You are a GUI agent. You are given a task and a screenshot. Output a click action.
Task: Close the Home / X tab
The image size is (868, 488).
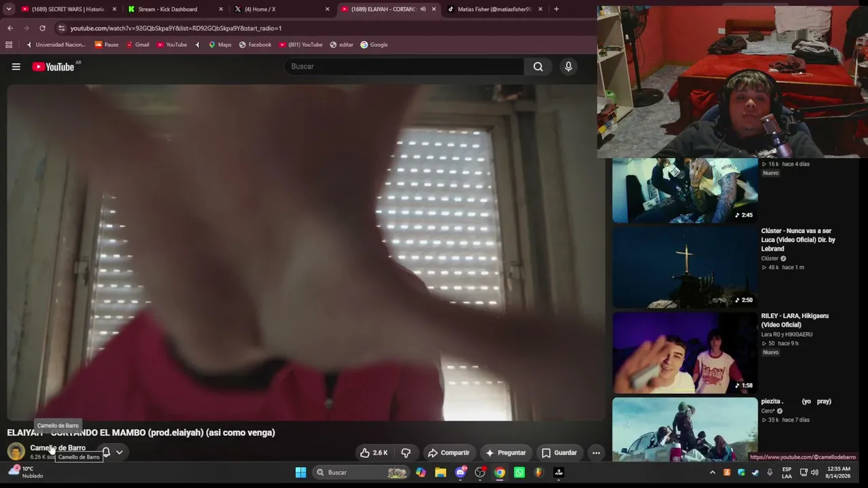(327, 9)
